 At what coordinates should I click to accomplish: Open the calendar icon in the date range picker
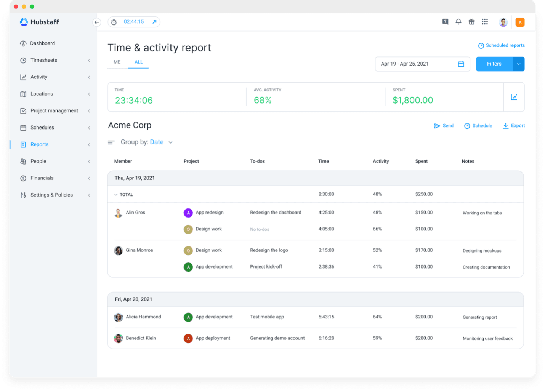coord(461,64)
